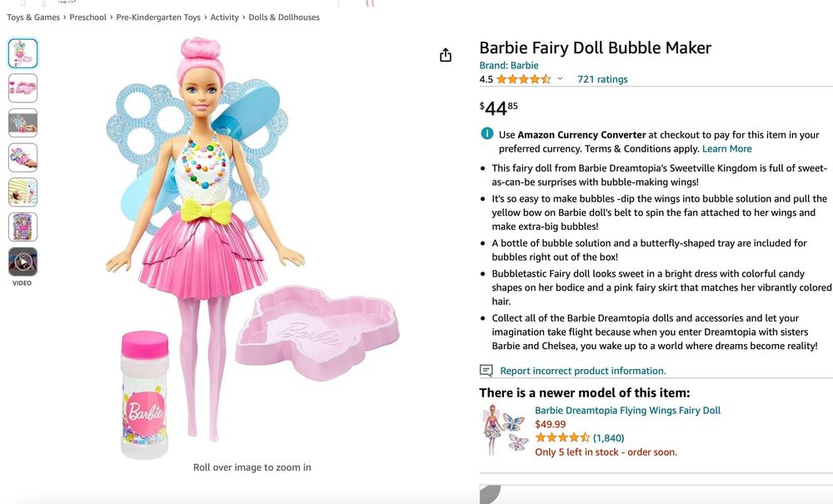The width and height of the screenshot is (833, 504).
Task: Click Report incorrect product information link
Action: pos(582,371)
